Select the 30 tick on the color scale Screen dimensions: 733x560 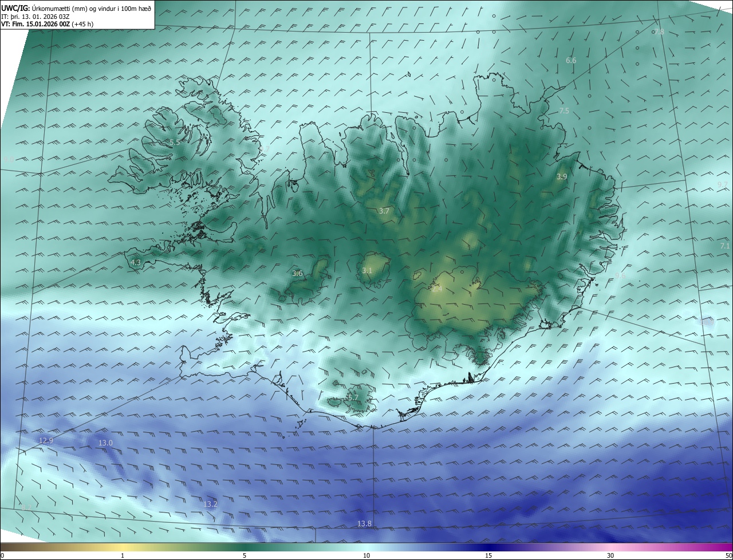610,556
